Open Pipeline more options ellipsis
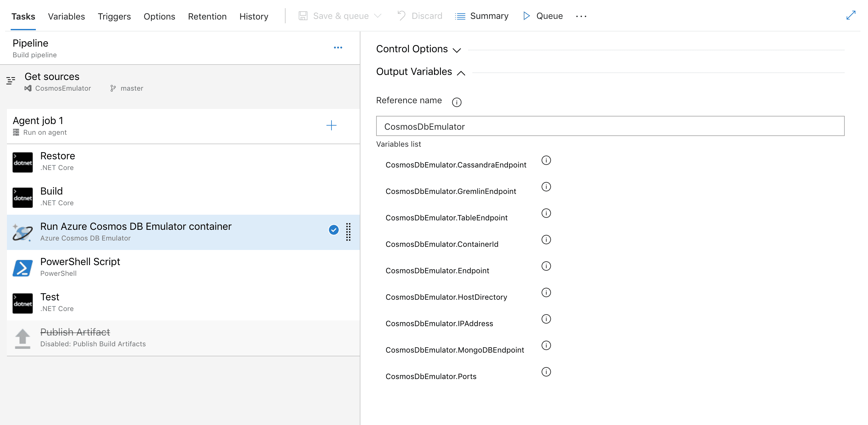 [x=338, y=48]
